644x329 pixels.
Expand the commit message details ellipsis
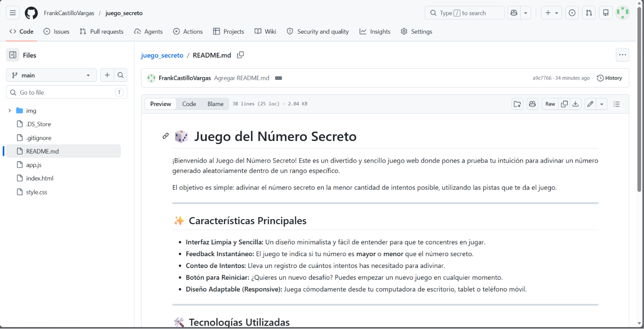pos(278,78)
